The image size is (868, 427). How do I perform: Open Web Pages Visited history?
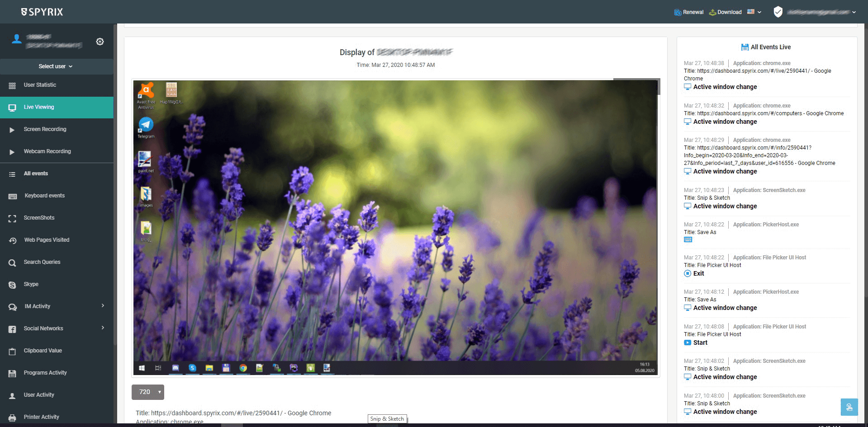(x=46, y=240)
